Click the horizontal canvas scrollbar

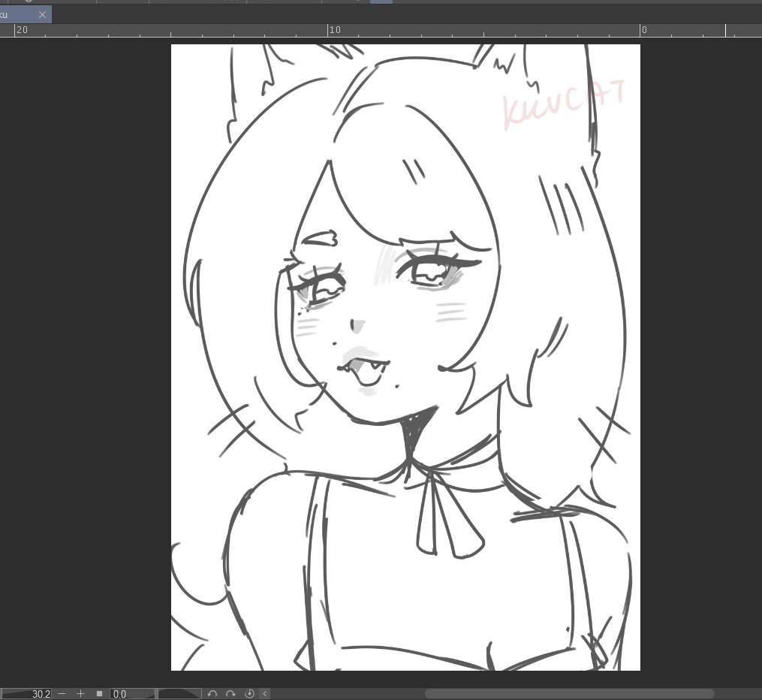click(x=570, y=694)
